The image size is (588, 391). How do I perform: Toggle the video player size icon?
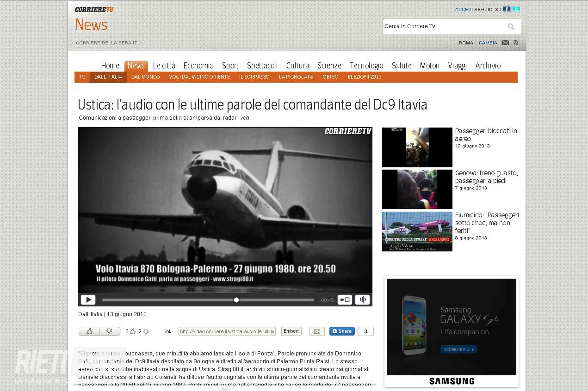click(x=345, y=299)
